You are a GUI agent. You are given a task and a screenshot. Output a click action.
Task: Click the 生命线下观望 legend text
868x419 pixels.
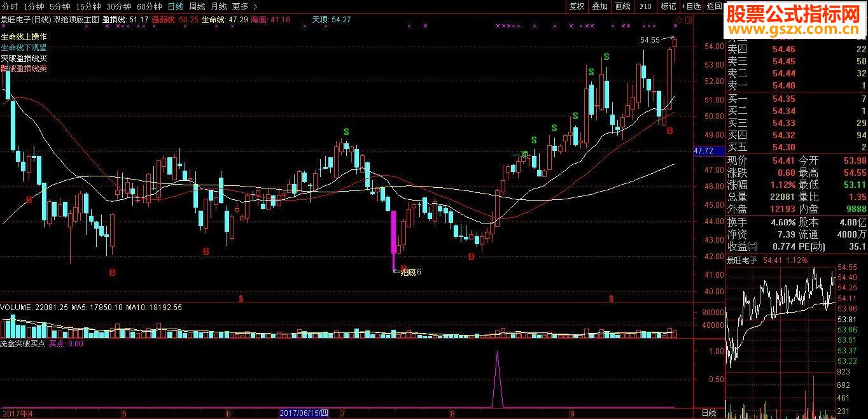click(24, 47)
